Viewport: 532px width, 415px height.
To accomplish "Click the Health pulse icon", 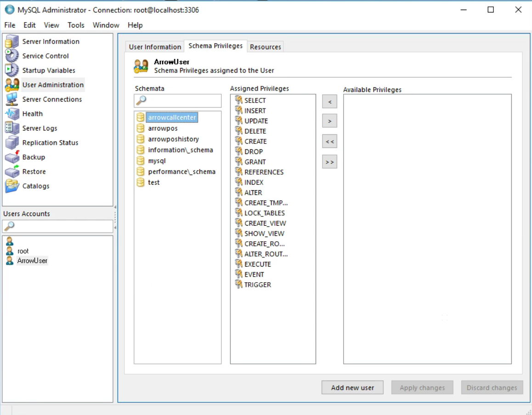I will (x=12, y=114).
